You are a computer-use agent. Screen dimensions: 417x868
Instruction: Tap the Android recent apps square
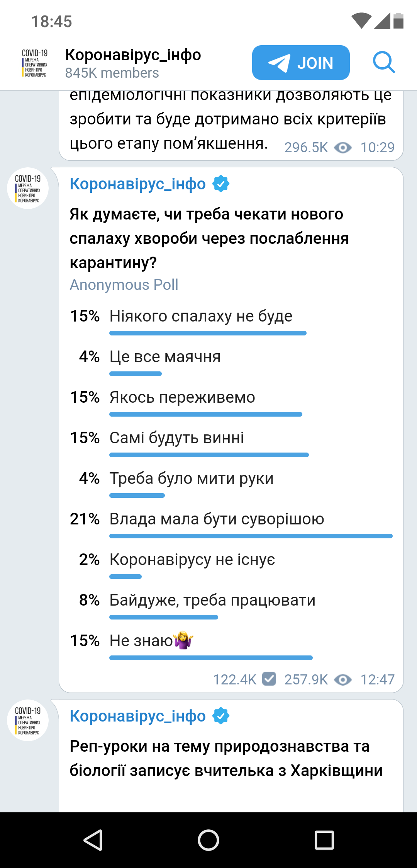(324, 840)
